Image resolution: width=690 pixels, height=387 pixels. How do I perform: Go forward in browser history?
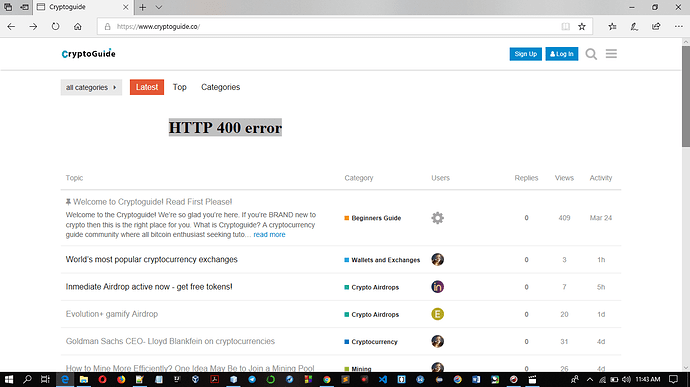coord(33,26)
